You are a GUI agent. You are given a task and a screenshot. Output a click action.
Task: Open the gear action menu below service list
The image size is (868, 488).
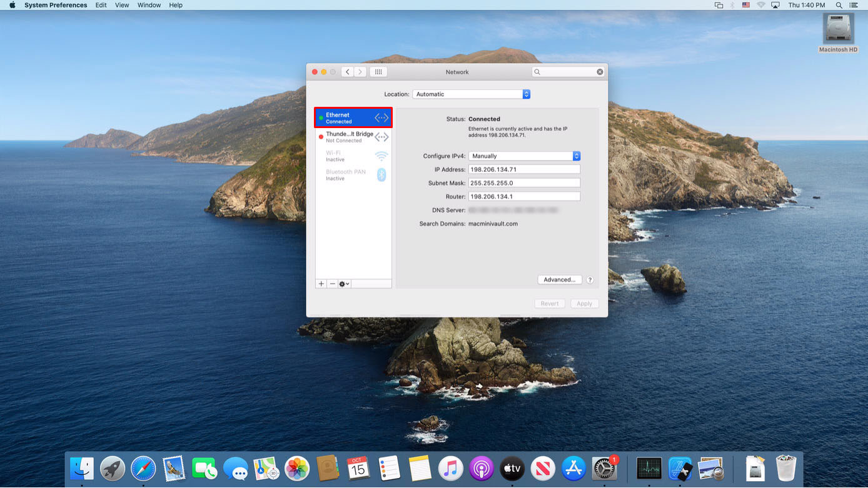click(x=344, y=284)
